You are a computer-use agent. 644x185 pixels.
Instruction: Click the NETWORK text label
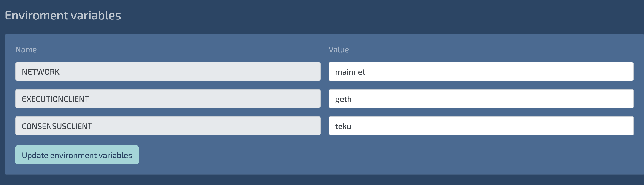[41, 72]
